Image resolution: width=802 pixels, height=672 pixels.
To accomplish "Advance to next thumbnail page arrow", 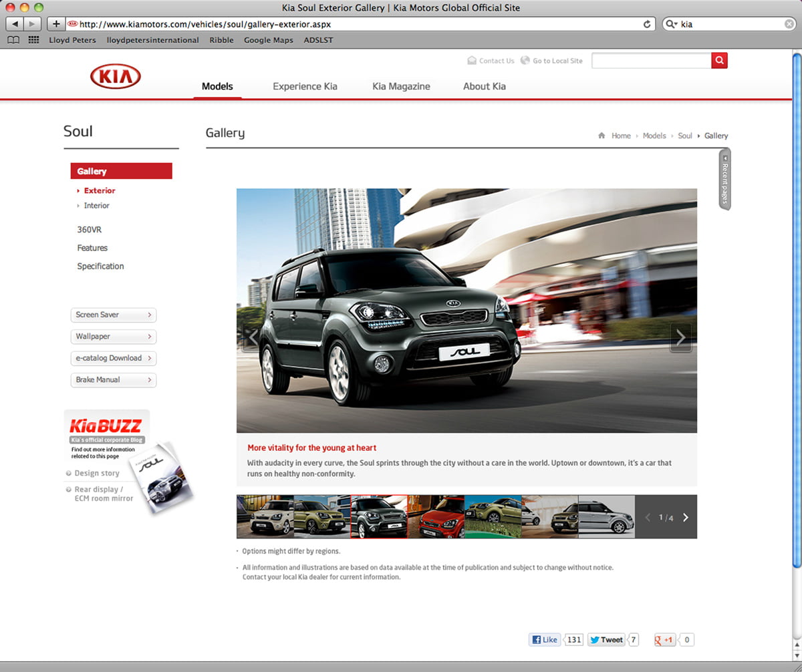I will 685,517.
